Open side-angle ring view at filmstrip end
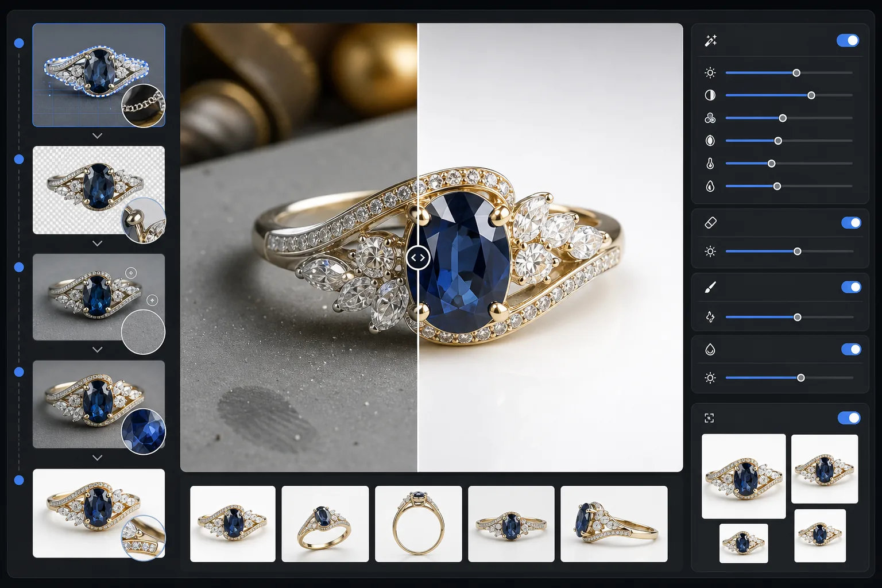 [614, 524]
